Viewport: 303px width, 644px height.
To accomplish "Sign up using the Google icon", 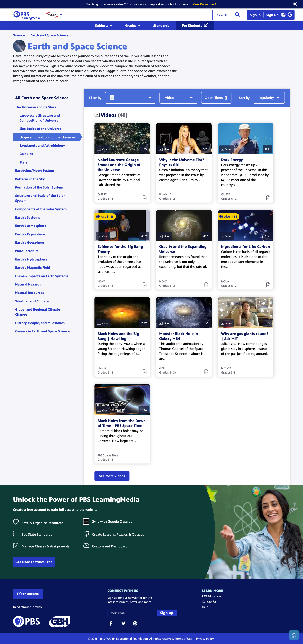I will point(290,15).
